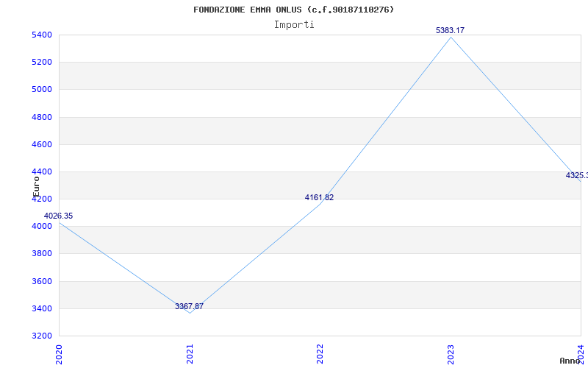Viewport: 588px width, 368px height.
Task: Click the 4000 y-axis value
Action: click(41, 227)
